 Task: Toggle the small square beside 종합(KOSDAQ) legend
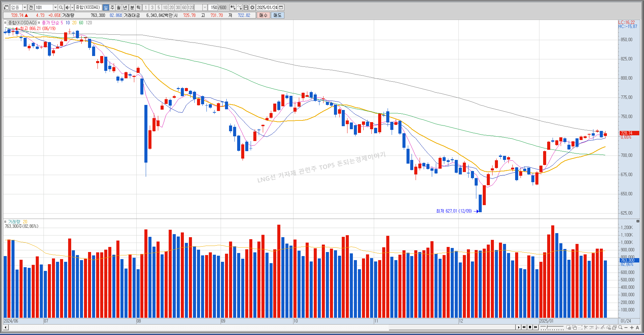pos(5,23)
